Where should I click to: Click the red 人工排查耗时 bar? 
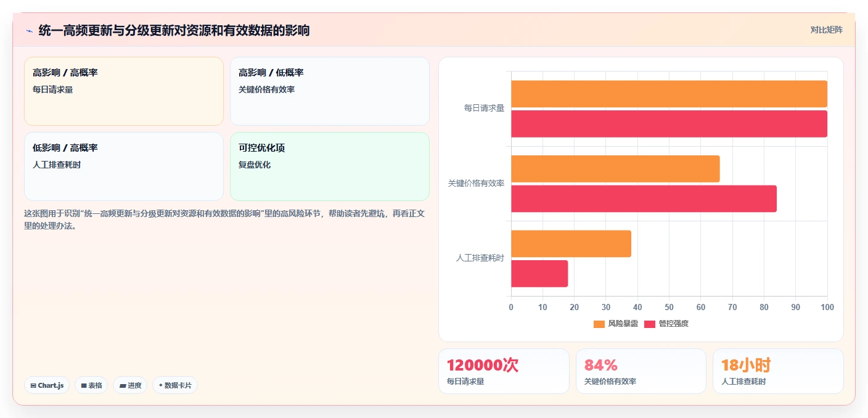[539, 274]
